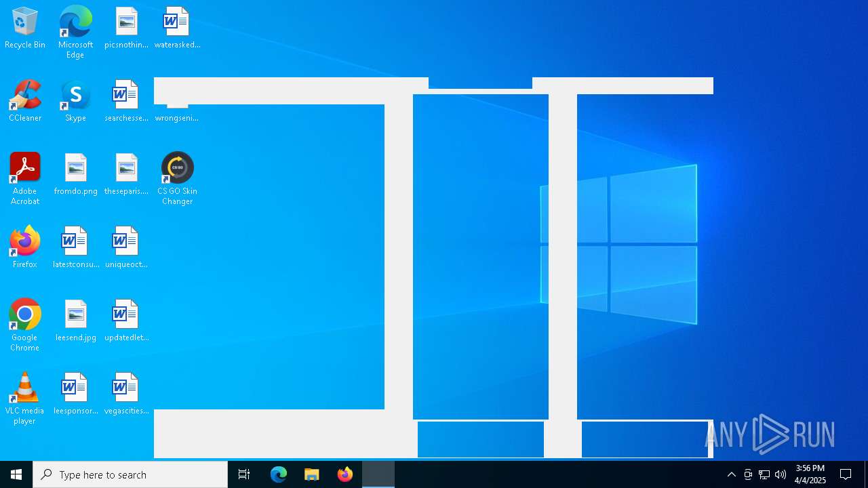Open the notification center icon
Image resolution: width=868 pixels, height=488 pixels.
(x=846, y=474)
